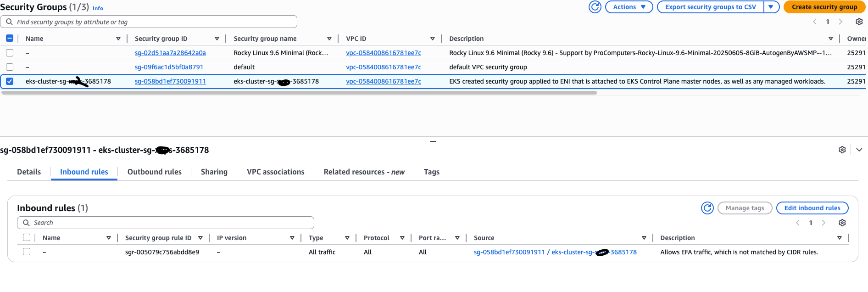Check the inbound rule sgr-005079c756abdd8e9
The image size is (868, 292).
(27, 252)
